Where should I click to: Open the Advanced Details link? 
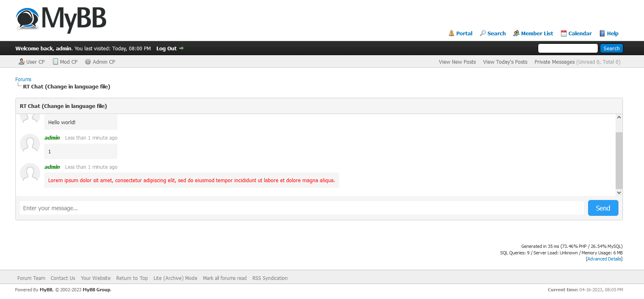(604, 259)
